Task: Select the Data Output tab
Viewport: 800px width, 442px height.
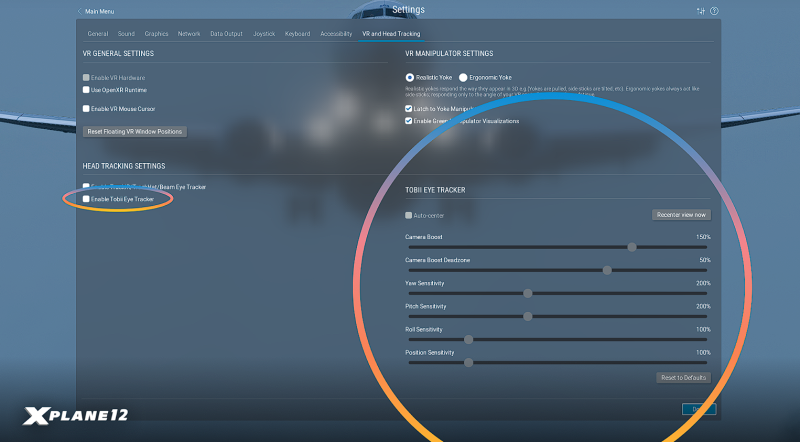Action: [224, 33]
